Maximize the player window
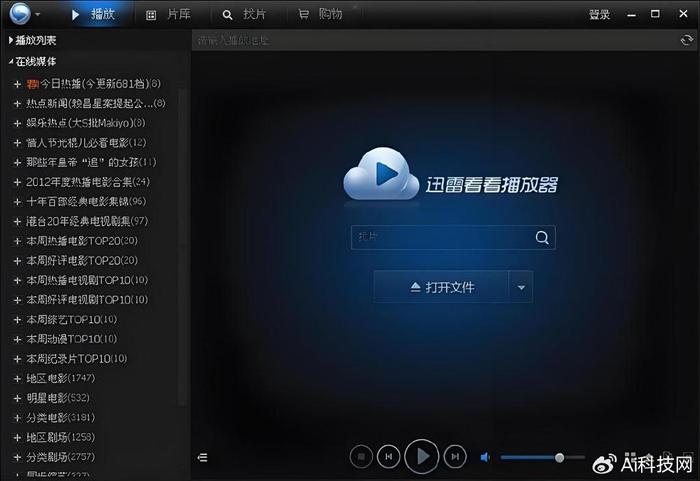700x481 pixels. [x=655, y=14]
